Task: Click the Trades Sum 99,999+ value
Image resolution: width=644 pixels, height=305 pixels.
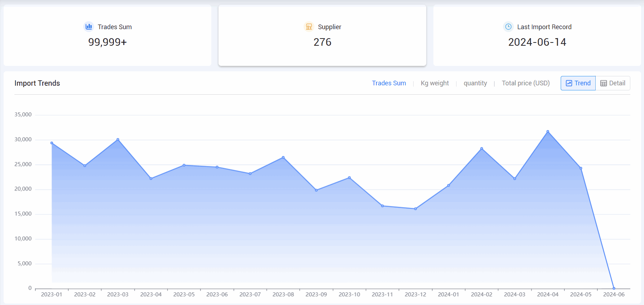Action: pos(107,42)
